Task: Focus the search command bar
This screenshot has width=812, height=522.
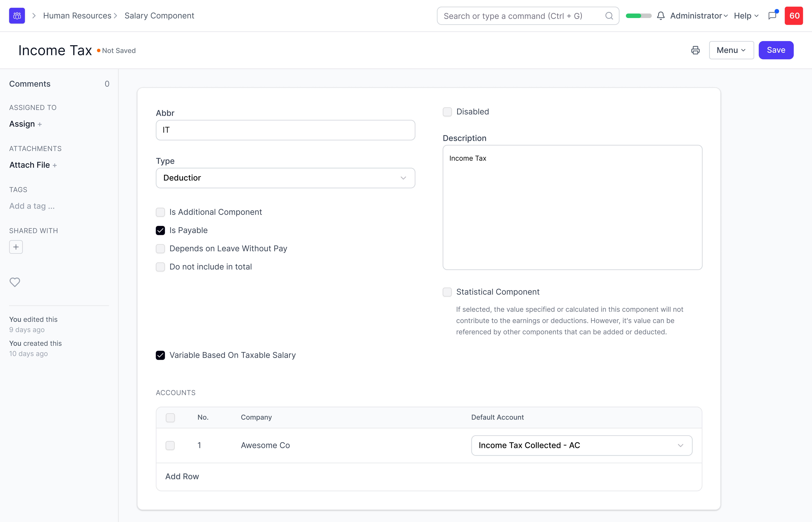Action: point(528,16)
